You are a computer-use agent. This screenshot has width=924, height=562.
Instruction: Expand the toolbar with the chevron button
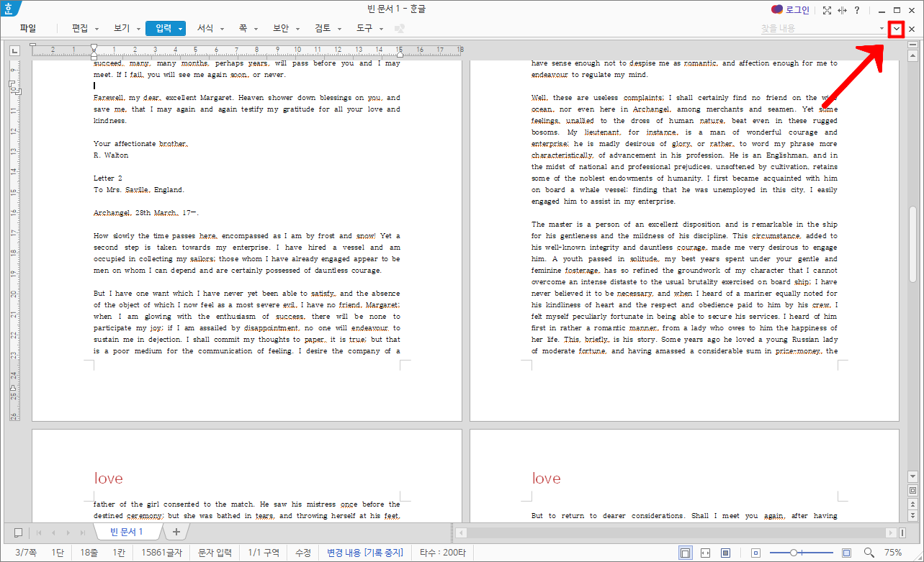(897, 29)
